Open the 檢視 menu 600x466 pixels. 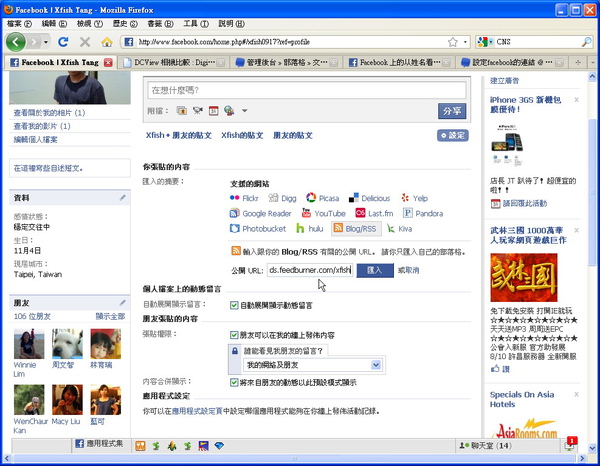(90, 24)
